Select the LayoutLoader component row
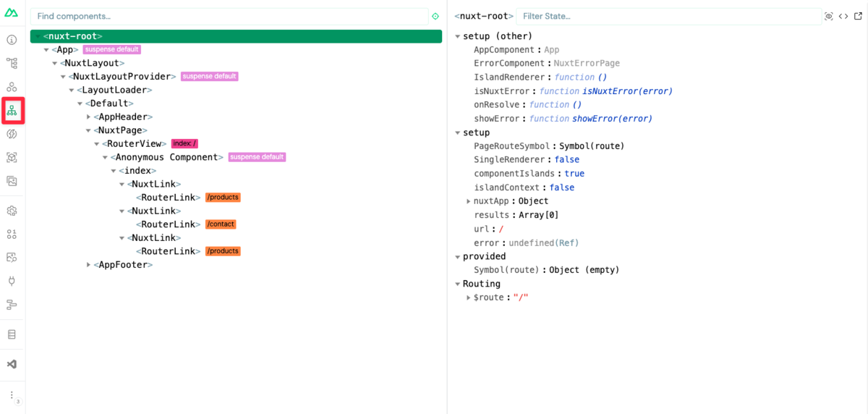 click(236, 90)
